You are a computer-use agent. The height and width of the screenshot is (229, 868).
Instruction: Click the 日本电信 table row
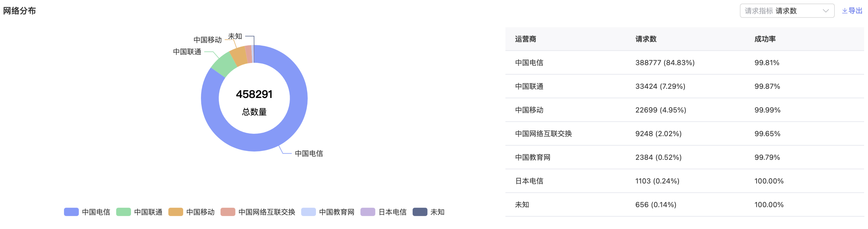(684, 181)
